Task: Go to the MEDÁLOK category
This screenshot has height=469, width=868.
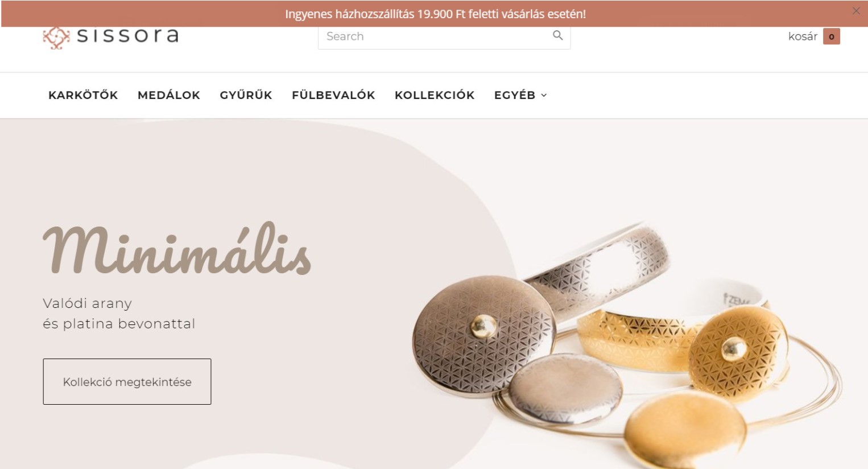Action: 169,95
